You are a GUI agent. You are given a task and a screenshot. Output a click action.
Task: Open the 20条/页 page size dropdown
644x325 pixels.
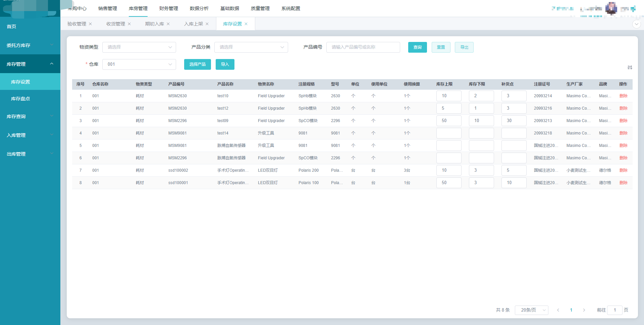point(532,310)
